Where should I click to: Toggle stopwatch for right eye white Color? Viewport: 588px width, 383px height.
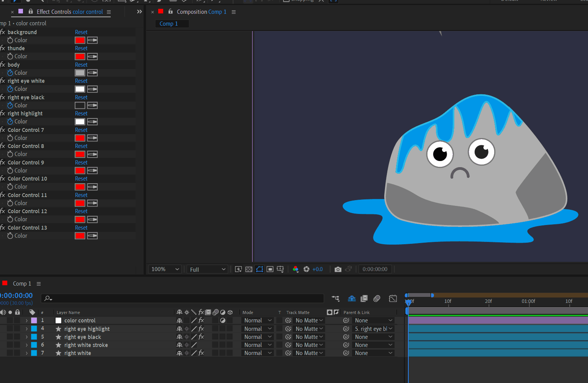[10, 89]
